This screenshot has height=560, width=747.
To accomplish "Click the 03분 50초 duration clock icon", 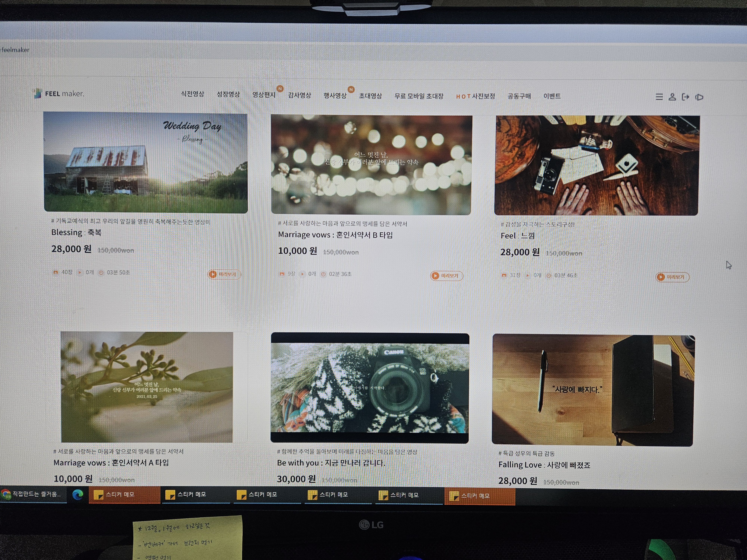I will coord(101,273).
